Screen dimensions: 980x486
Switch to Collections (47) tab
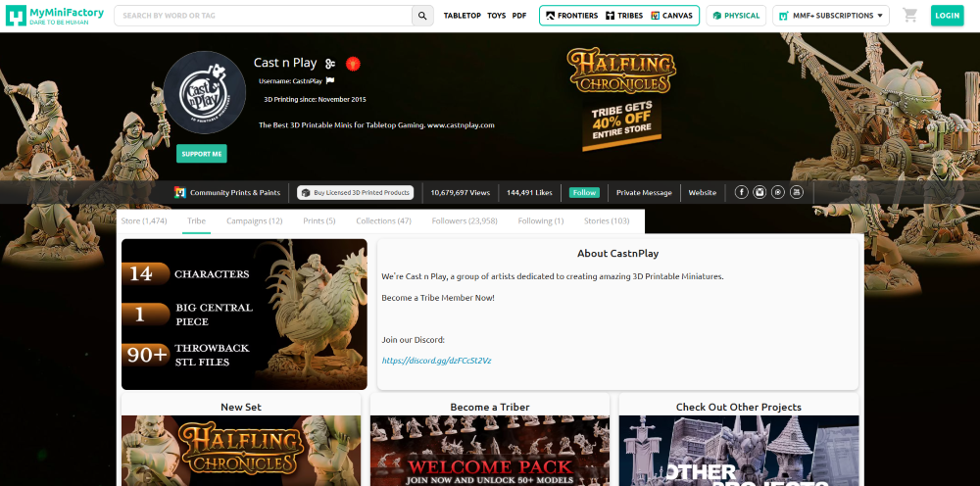[x=384, y=221]
